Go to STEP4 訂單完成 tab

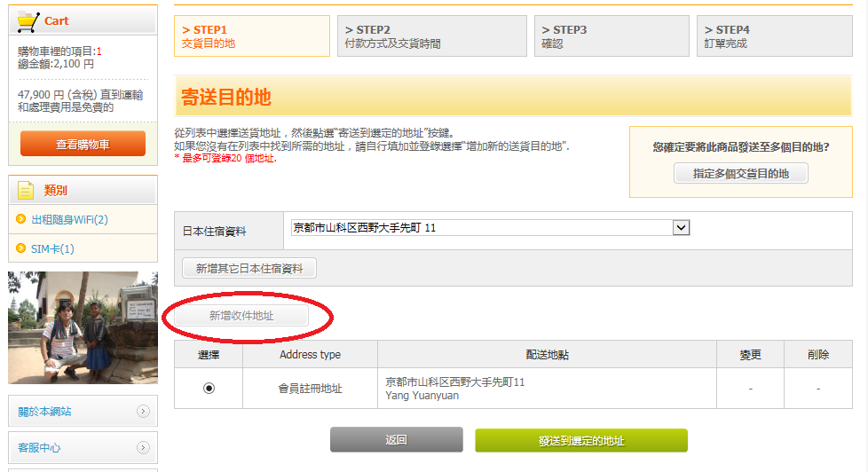[773, 36]
